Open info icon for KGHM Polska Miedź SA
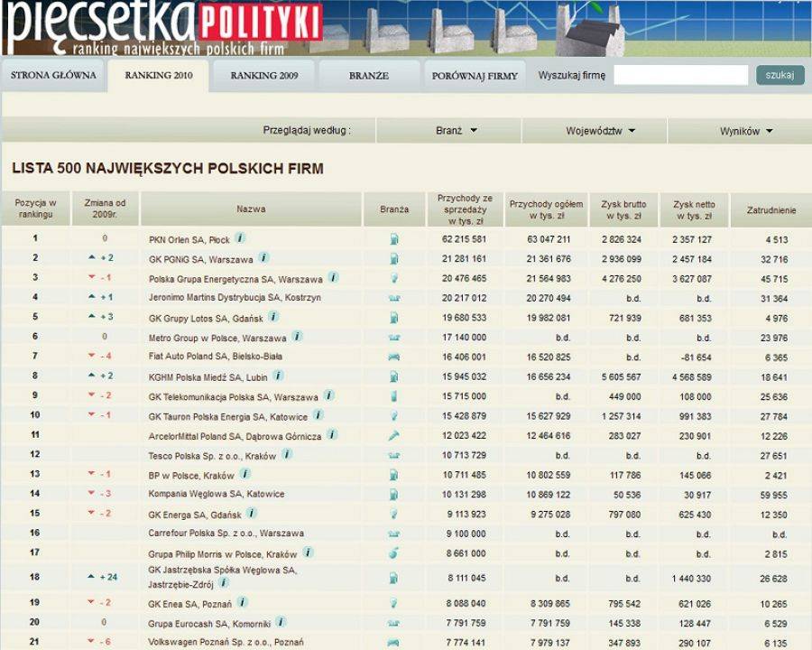This screenshot has width=812, height=650. (278, 376)
